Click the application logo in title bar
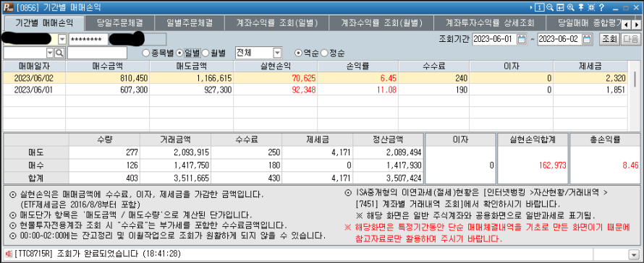Image resolution: width=644 pixels, height=263 pixels. 7,7
